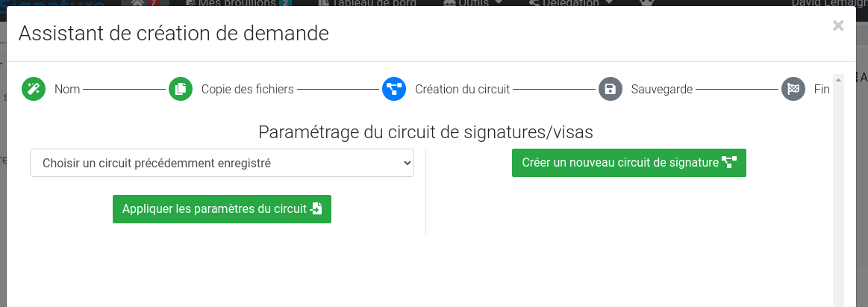Screen dimensions: 868x307
Task: Click Créer un nouveau circuit de signature
Action: pos(628,163)
